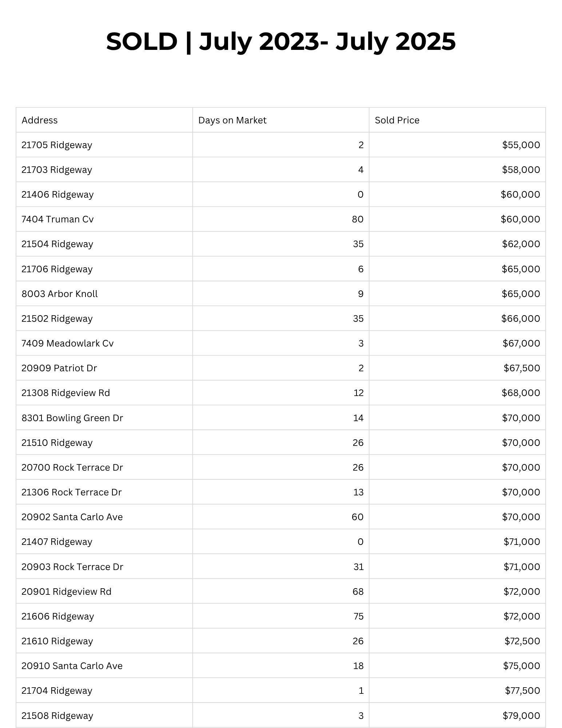Select the 20909 Patriot Dr address
The height and width of the screenshot is (728, 562).
pos(59,368)
